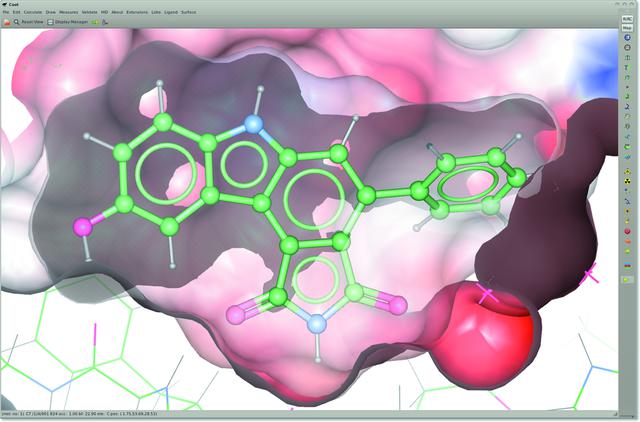Select the Rigid Body Fit icon
The height and width of the screenshot is (422, 640).
627,67
